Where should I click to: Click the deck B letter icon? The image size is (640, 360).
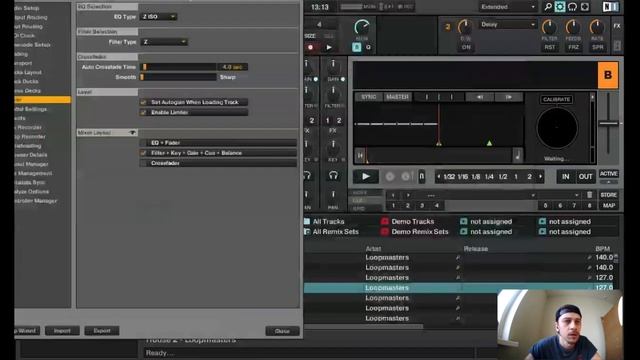pos(608,75)
